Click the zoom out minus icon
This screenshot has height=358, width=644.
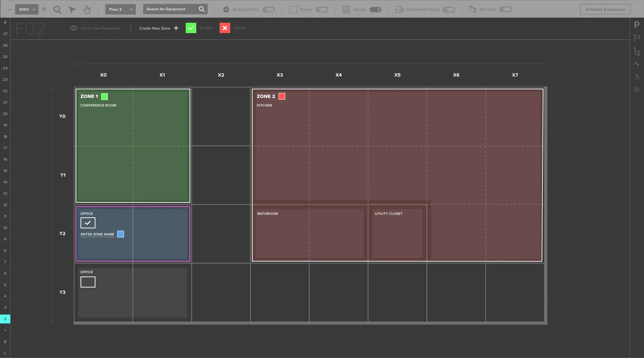pos(10,9)
